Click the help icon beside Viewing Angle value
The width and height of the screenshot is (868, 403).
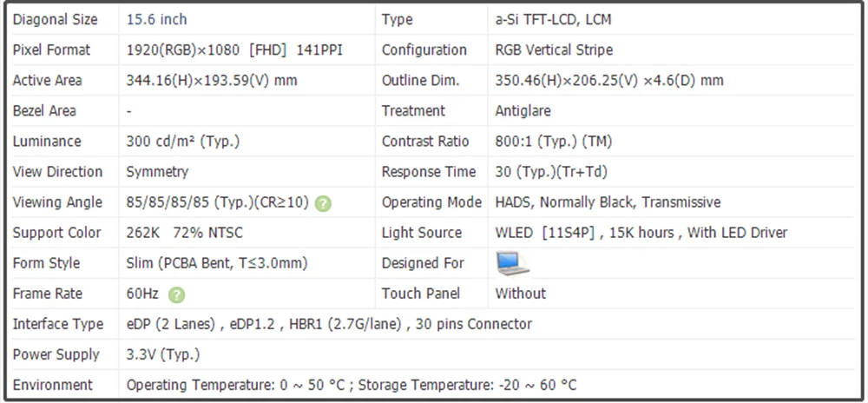[x=323, y=203]
